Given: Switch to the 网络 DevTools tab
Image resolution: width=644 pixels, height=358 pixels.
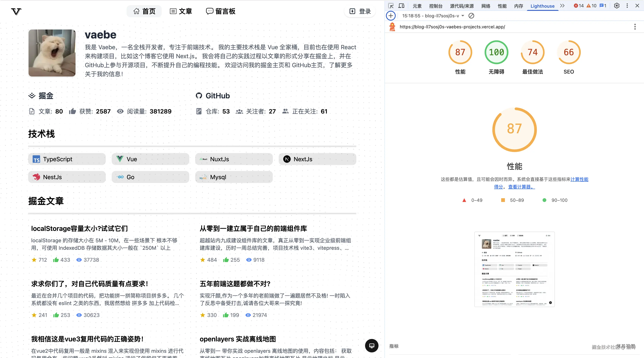Looking at the screenshot, I should [486, 6].
